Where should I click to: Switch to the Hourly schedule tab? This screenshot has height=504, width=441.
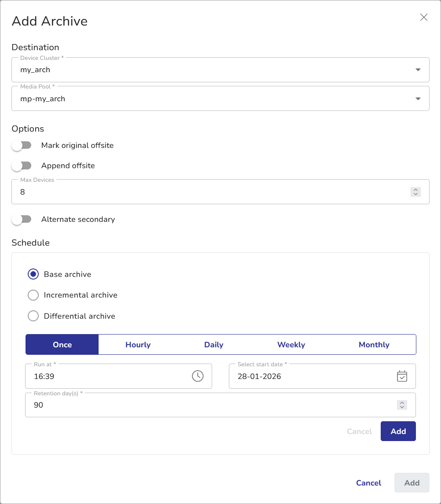pos(138,345)
